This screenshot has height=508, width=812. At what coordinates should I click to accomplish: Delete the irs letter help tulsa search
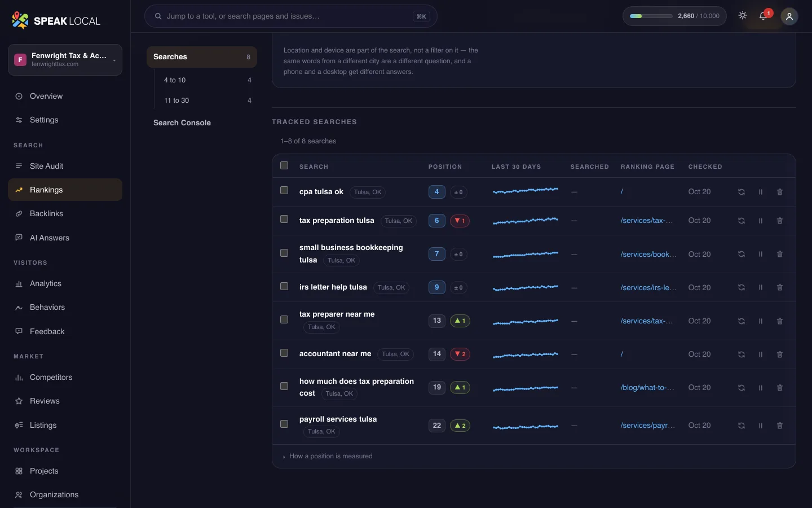click(x=780, y=287)
